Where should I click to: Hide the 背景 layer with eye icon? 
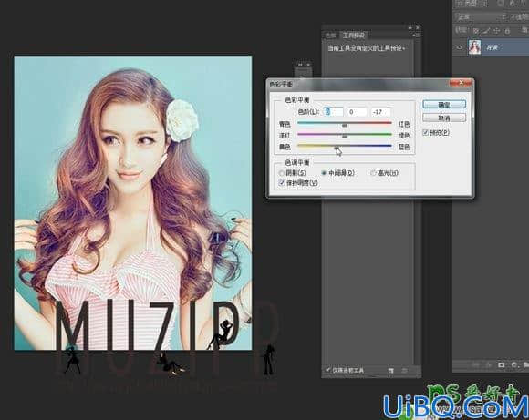coord(460,47)
